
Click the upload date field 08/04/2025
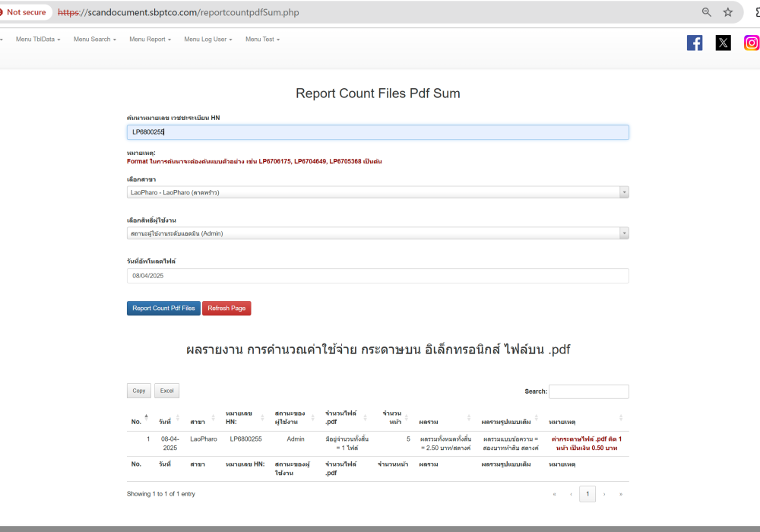[x=378, y=276]
